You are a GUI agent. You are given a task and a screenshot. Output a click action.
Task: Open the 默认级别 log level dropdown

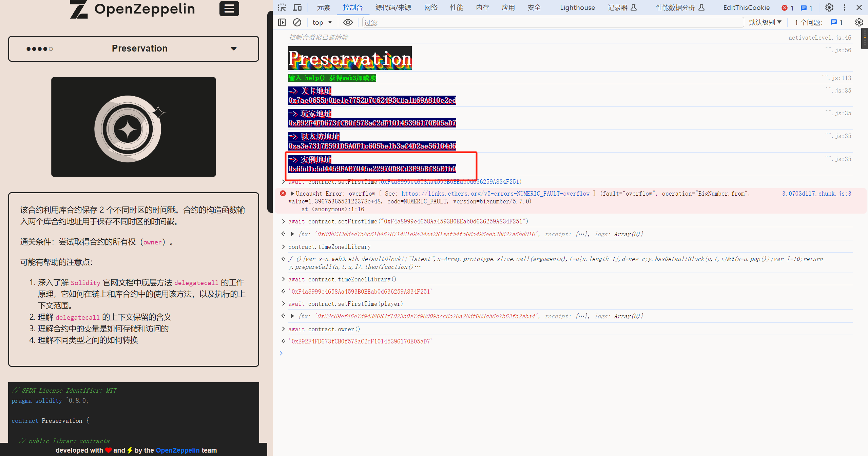pyautogui.click(x=765, y=22)
